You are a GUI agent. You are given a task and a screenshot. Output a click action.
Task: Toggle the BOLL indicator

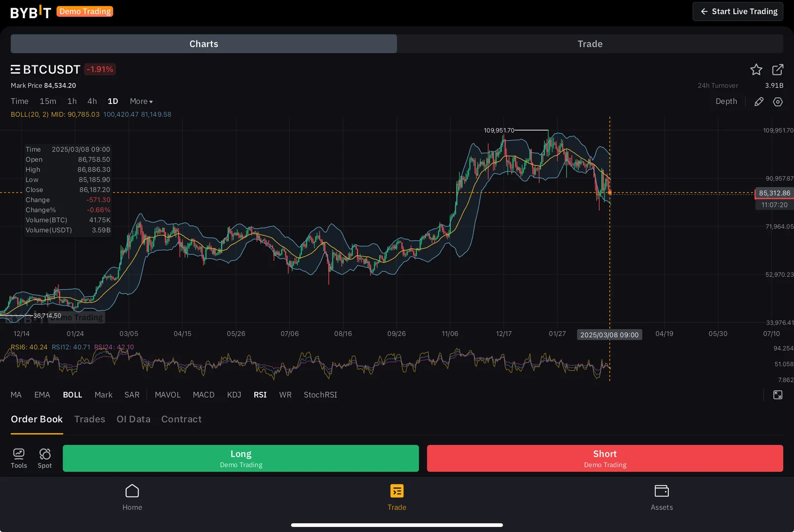(x=72, y=395)
